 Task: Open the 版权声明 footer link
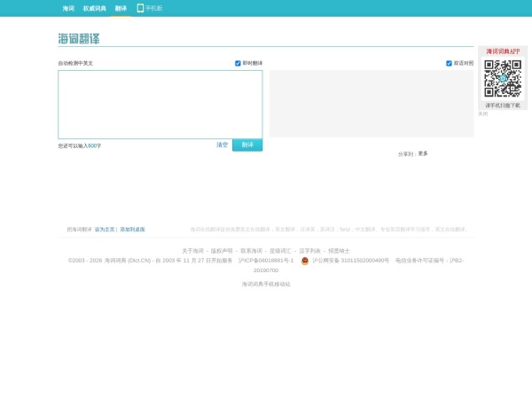tap(222, 251)
